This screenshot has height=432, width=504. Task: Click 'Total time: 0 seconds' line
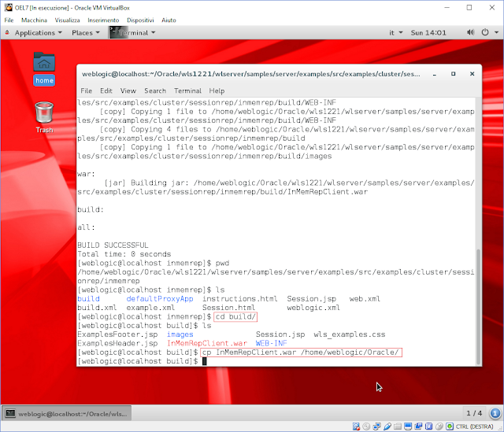point(124,254)
